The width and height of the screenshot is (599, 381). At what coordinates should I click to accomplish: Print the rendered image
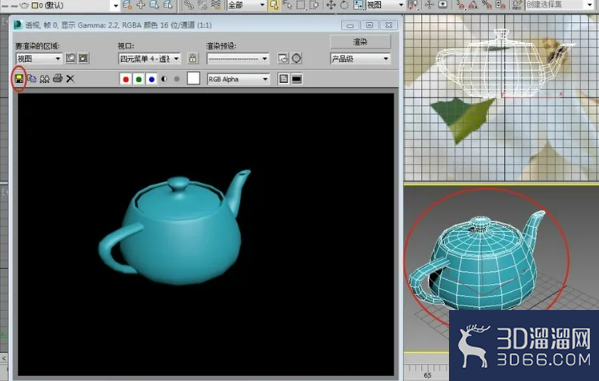pos(58,79)
